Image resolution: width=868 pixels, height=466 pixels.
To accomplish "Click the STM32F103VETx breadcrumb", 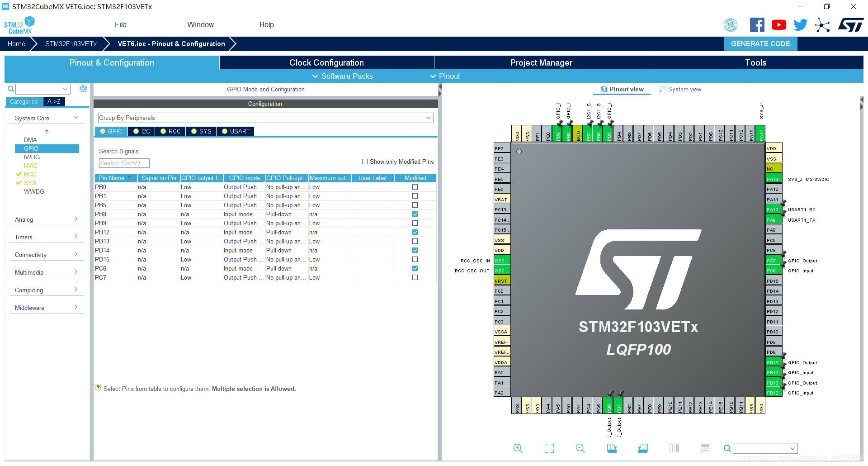I will (x=71, y=44).
